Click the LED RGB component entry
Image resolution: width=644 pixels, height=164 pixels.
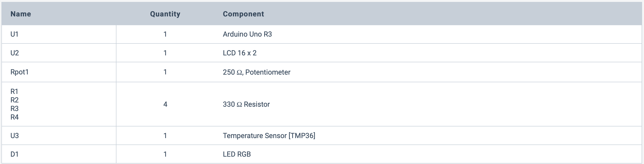(237, 154)
